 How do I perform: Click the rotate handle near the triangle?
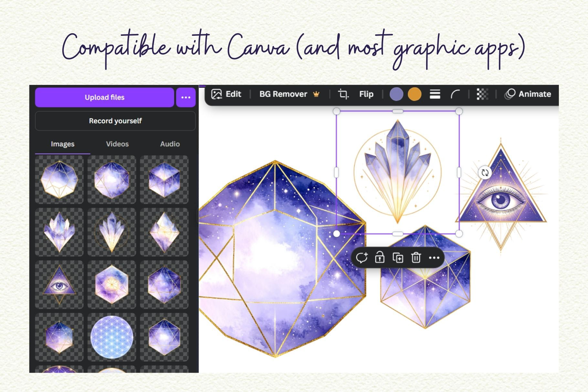[485, 173]
